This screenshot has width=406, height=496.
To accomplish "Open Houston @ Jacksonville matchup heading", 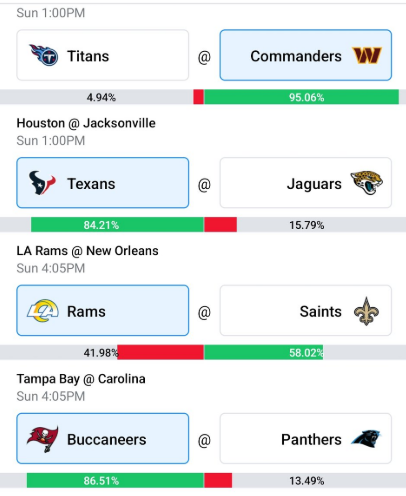I will 86,123.
